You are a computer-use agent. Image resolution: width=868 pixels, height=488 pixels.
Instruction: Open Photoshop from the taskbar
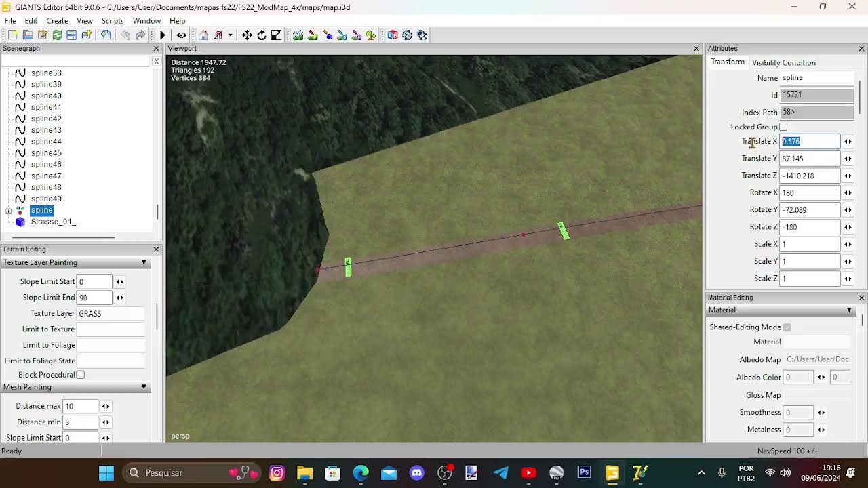[584, 472]
